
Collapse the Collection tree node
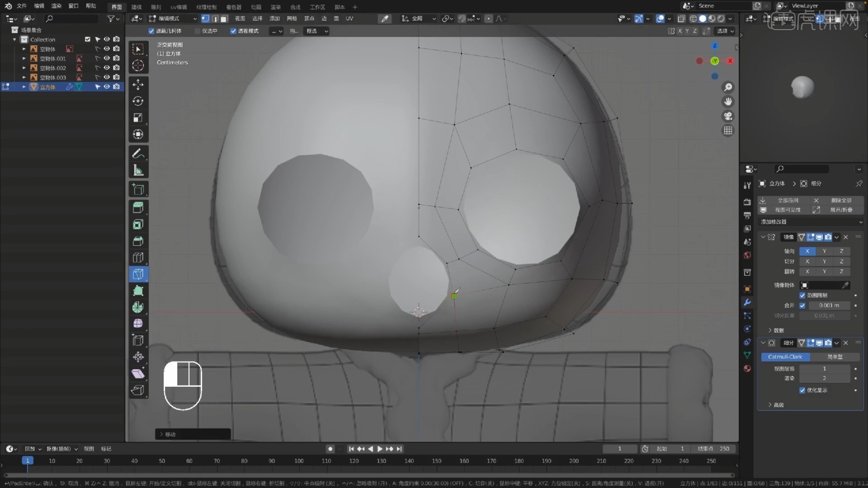click(14, 40)
